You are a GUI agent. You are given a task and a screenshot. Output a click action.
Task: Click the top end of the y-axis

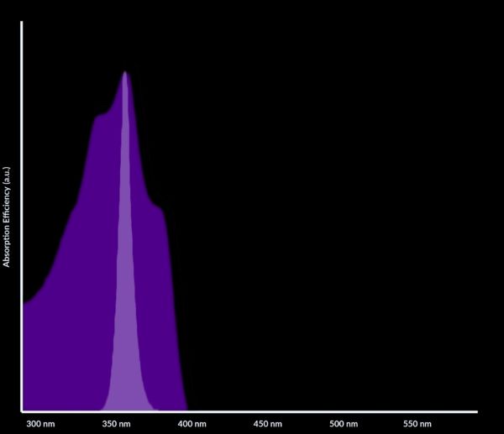click(x=21, y=24)
